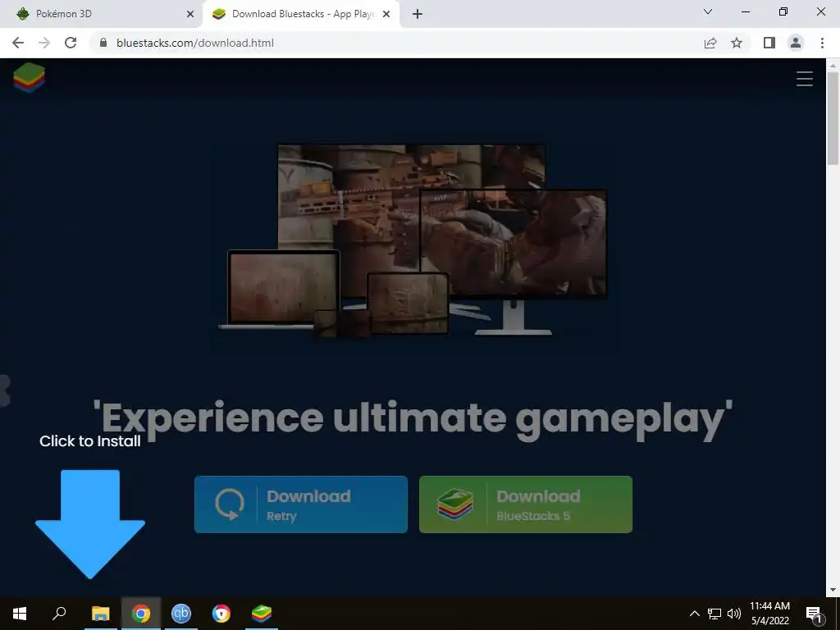This screenshot has width=840, height=630.
Task: Open the clock showing 11:44 AM
Action: 769,614
